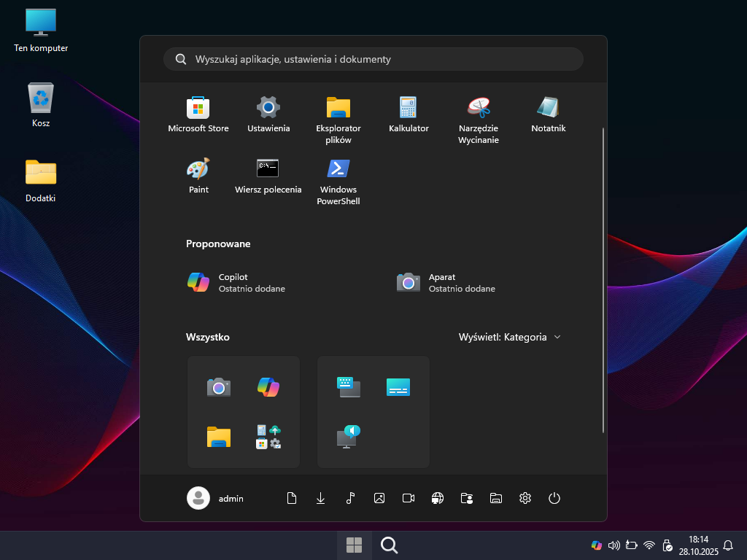Image resolution: width=747 pixels, height=560 pixels.
Task: Open the power options button
Action: [554, 498]
